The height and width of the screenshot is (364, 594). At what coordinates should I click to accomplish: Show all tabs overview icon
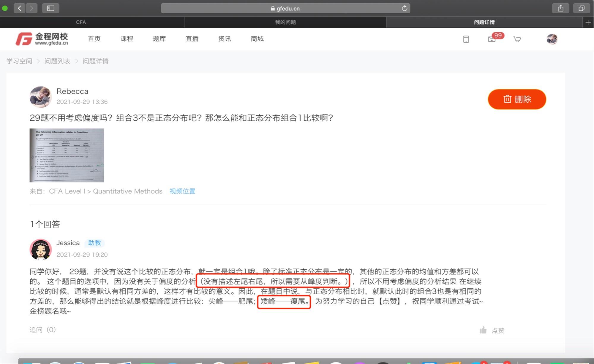click(581, 8)
